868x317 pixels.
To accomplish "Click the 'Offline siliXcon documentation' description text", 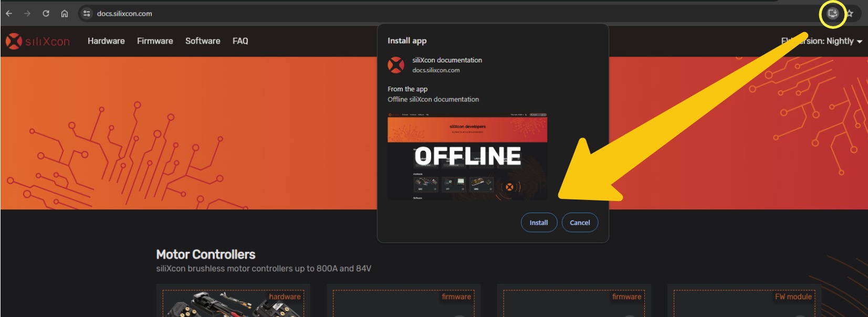I will [x=433, y=99].
